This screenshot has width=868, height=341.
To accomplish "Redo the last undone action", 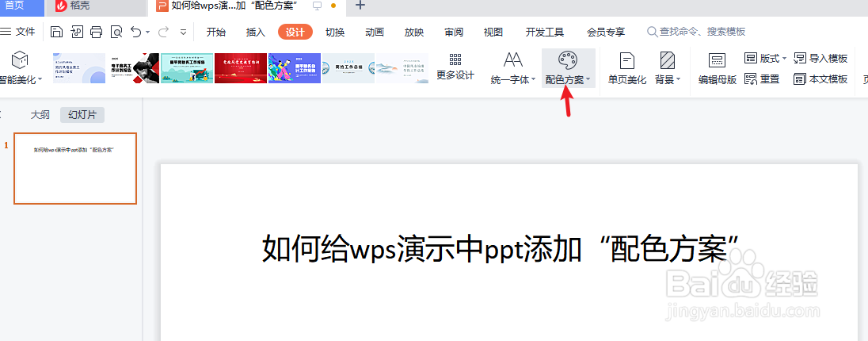I will (163, 33).
